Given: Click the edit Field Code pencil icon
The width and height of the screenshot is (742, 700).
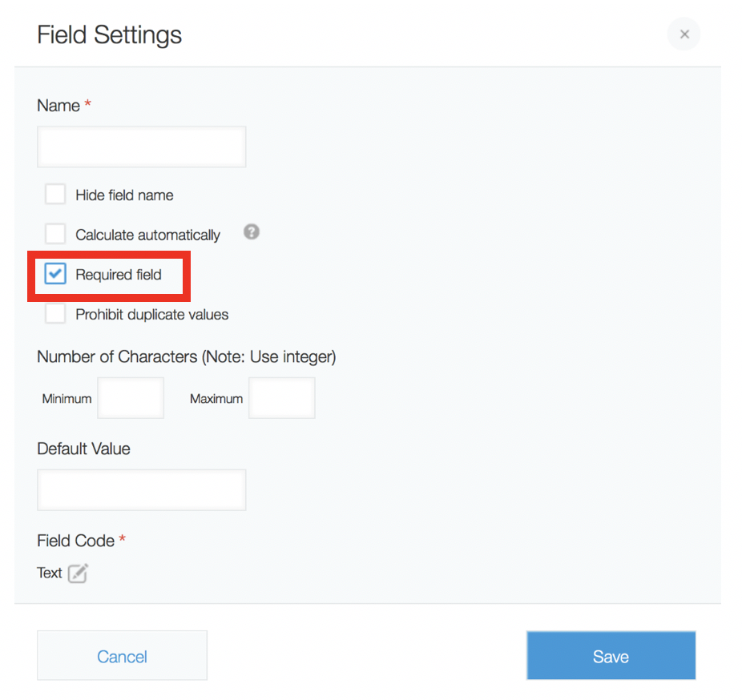Looking at the screenshot, I should (x=78, y=573).
